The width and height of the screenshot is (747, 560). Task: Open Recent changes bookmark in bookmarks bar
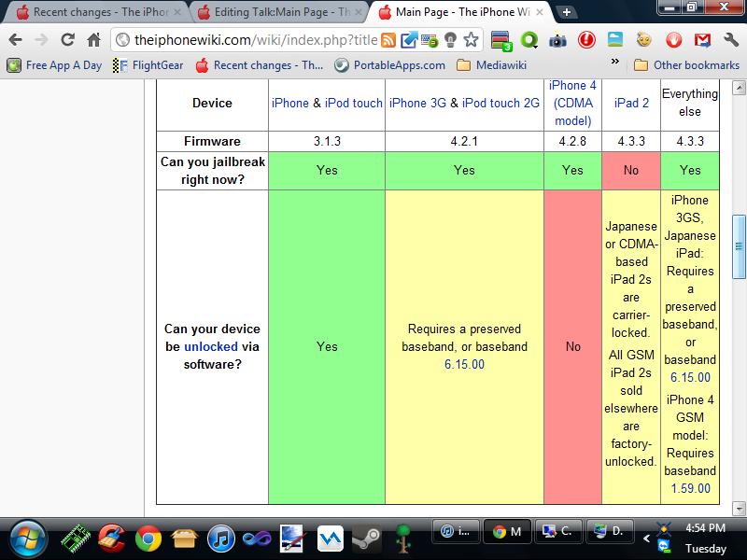pyautogui.click(x=260, y=65)
